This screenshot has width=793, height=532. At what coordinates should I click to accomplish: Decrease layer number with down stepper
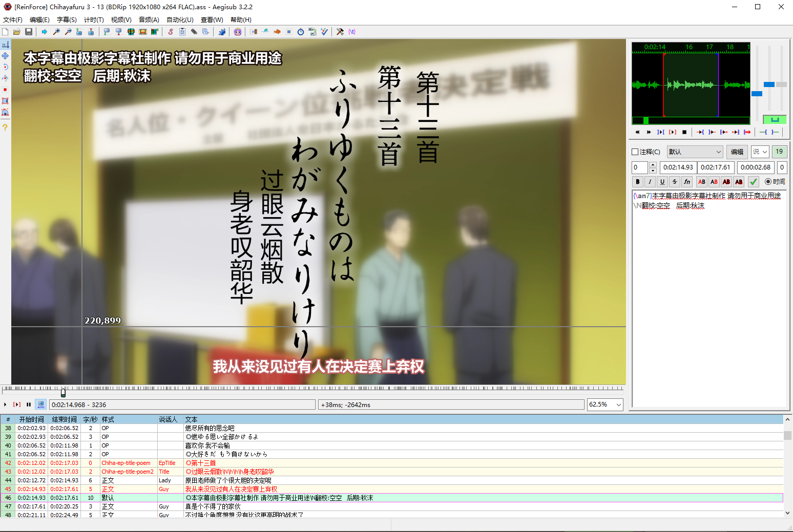(653, 171)
